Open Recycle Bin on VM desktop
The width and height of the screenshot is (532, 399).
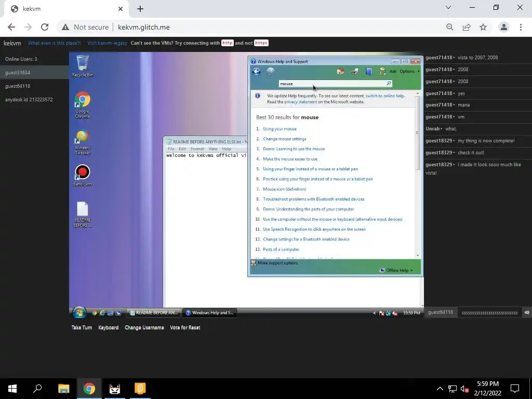(83, 66)
